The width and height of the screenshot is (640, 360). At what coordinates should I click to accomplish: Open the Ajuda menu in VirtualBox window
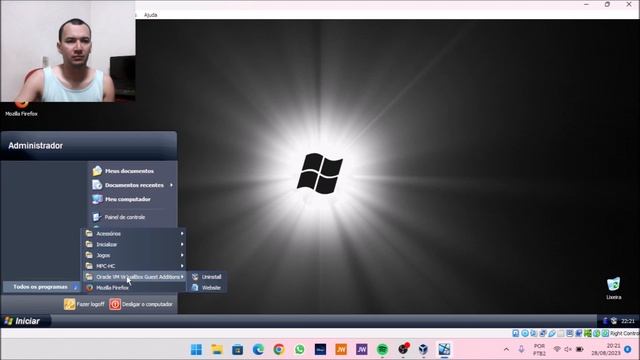click(x=151, y=15)
